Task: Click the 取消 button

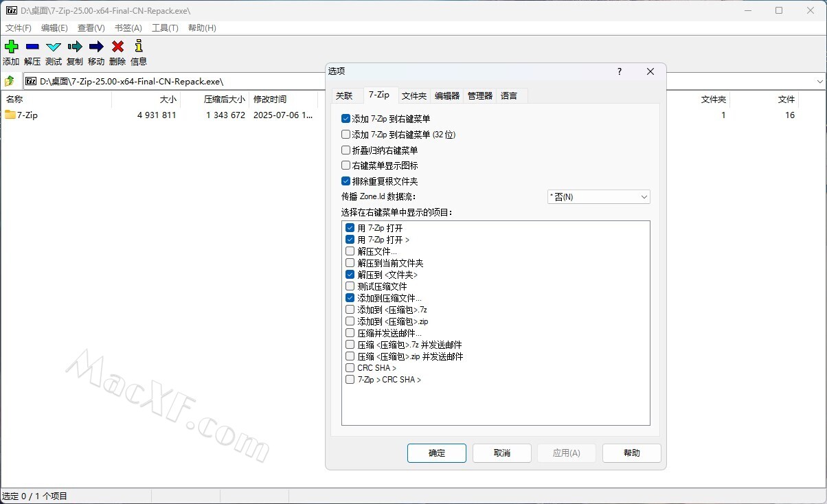Action: click(502, 453)
